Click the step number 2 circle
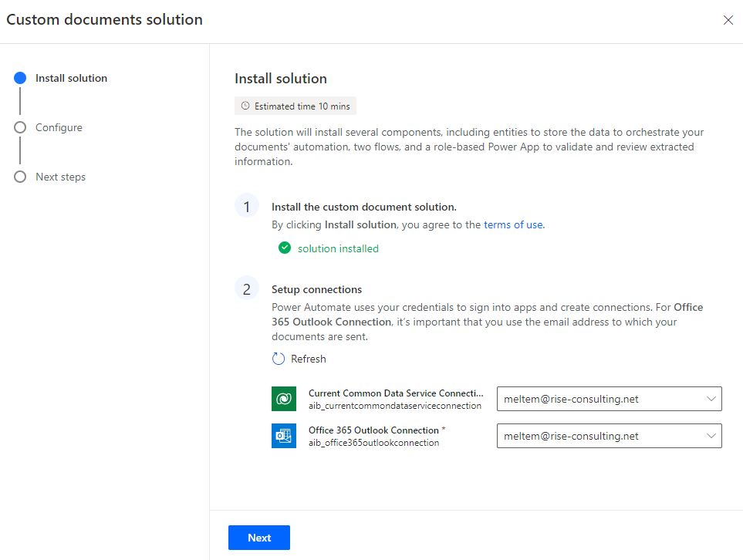 [247, 290]
